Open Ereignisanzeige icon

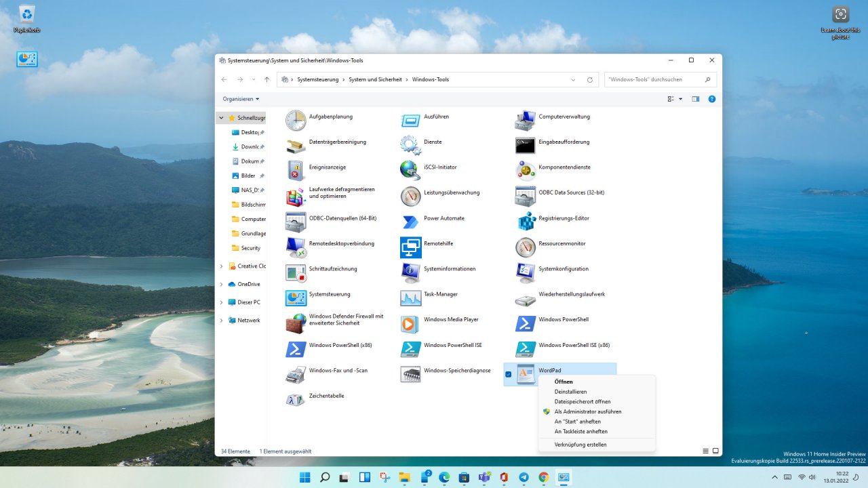pos(296,171)
